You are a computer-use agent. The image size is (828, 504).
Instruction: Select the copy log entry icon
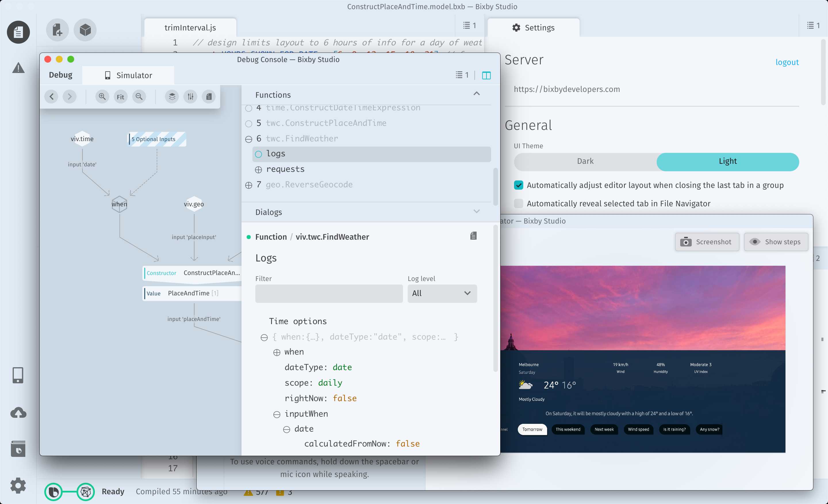[x=473, y=236]
